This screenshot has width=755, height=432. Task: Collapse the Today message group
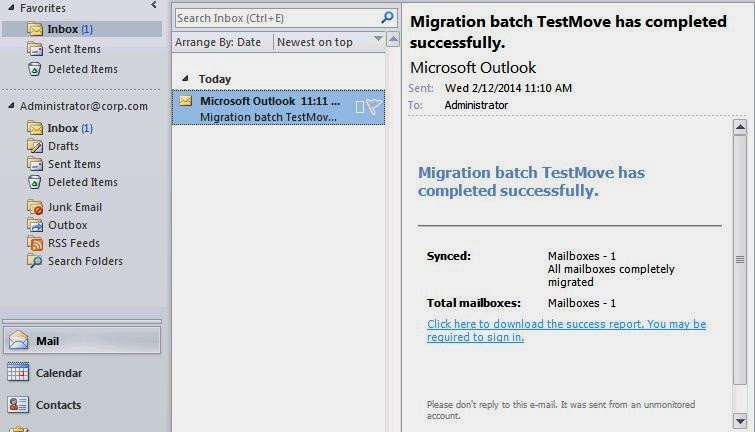185,78
